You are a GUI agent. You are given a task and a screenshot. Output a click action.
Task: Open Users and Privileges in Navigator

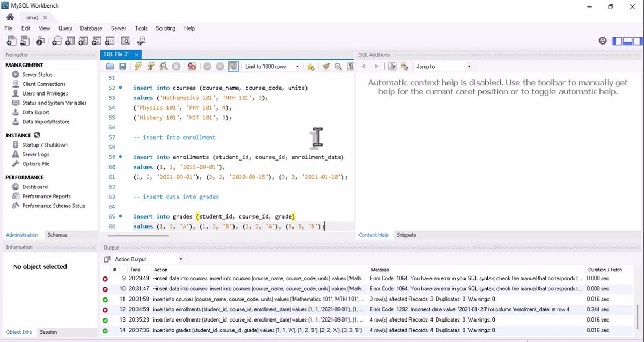[x=45, y=93]
